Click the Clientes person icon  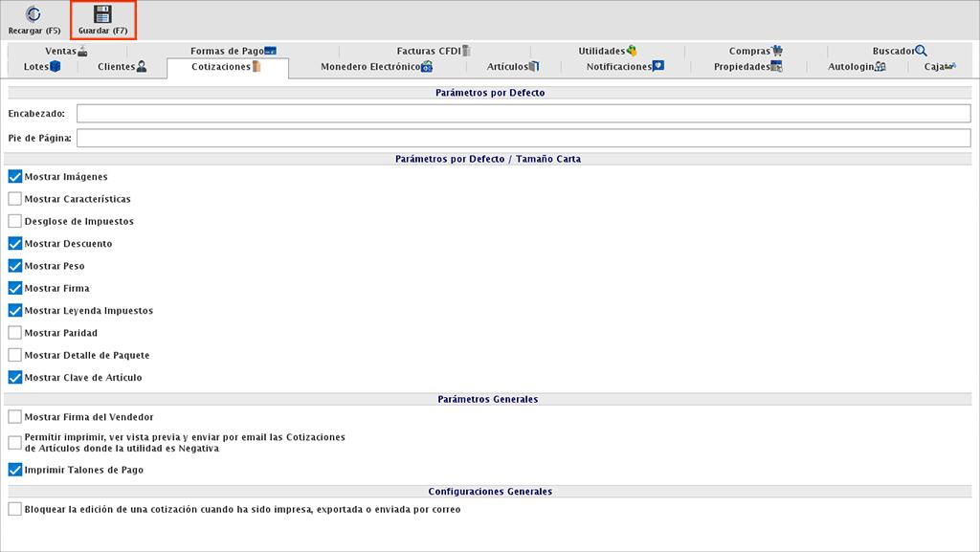[x=142, y=67]
